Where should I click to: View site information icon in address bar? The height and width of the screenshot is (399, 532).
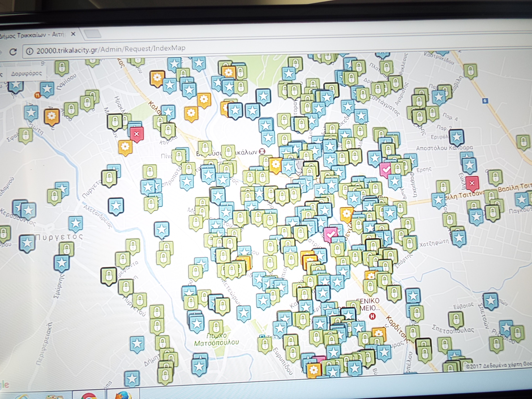pyautogui.click(x=29, y=51)
